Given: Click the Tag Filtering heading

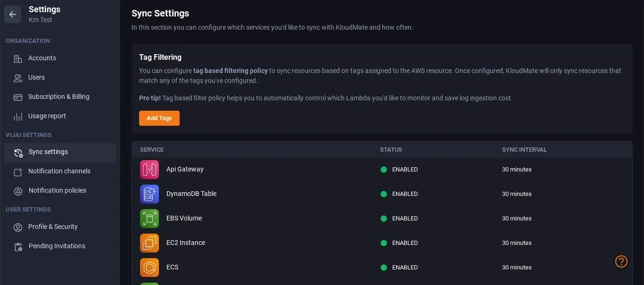Looking at the screenshot, I should click(x=160, y=57).
